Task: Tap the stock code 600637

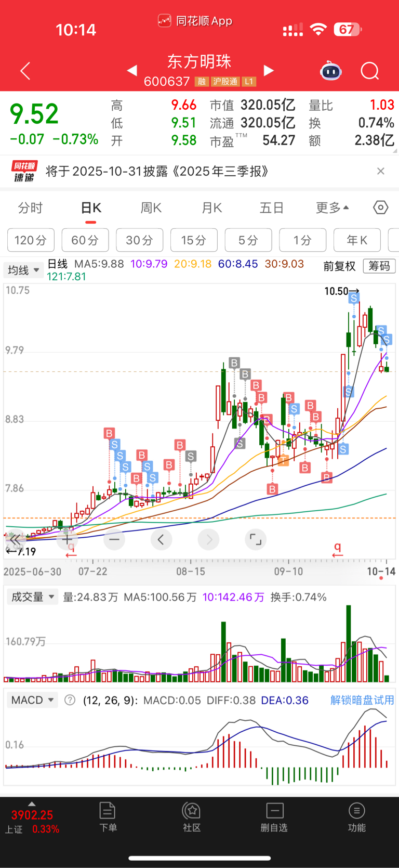Action: click(167, 82)
